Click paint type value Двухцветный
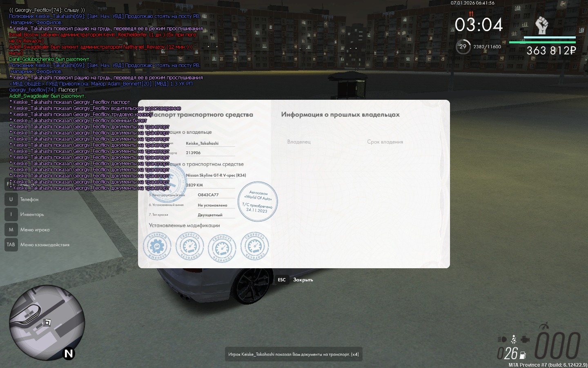The image size is (588, 368). pos(210,215)
